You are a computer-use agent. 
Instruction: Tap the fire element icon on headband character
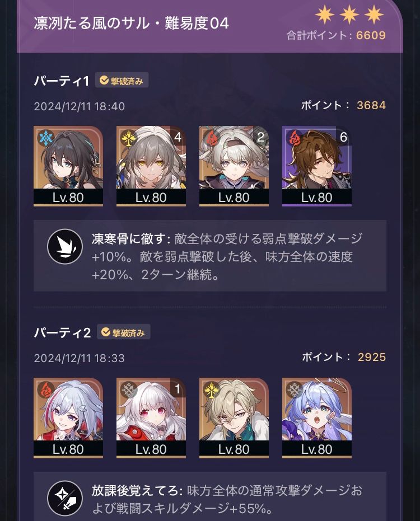click(x=212, y=138)
